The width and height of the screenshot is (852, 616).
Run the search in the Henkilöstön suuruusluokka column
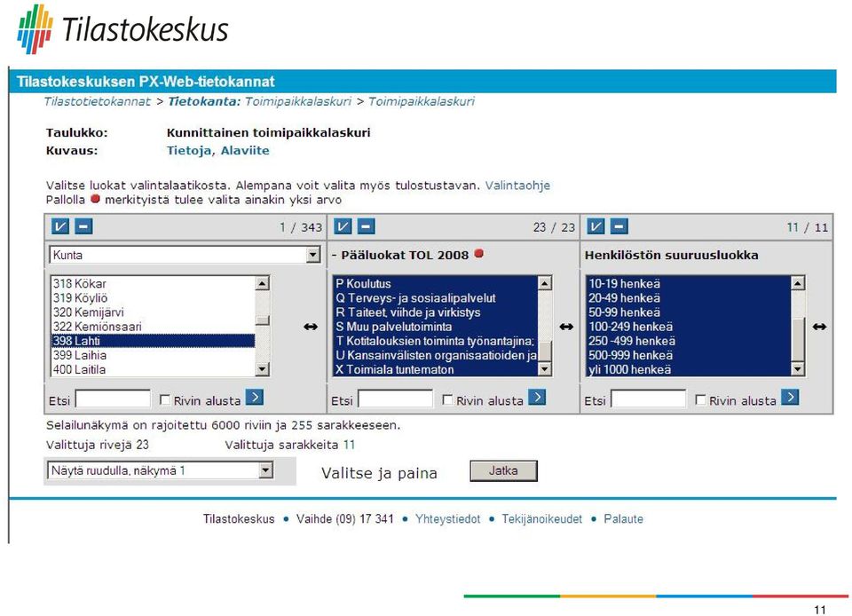pos(790,398)
